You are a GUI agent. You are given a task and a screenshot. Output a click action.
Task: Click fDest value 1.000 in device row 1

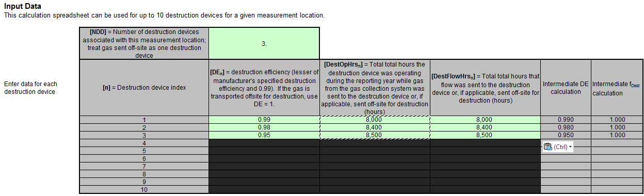click(617, 120)
